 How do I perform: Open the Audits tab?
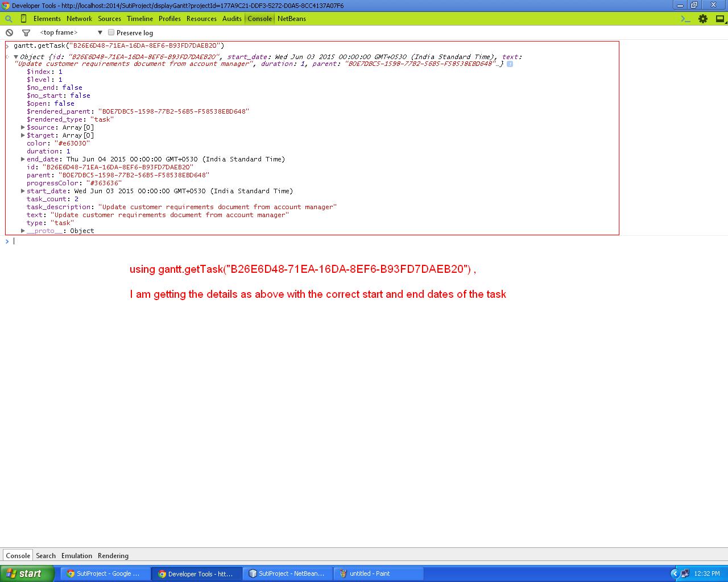[231, 19]
